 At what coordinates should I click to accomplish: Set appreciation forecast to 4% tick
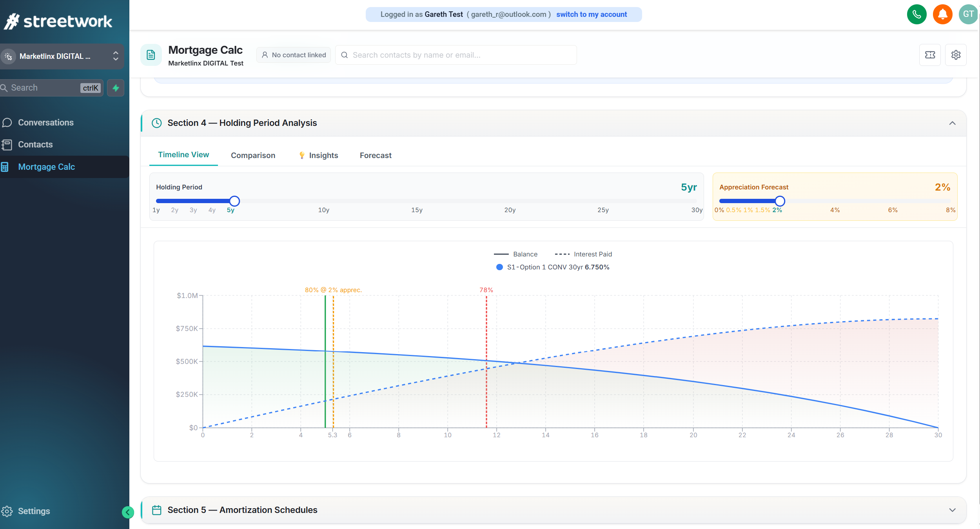[835, 210]
